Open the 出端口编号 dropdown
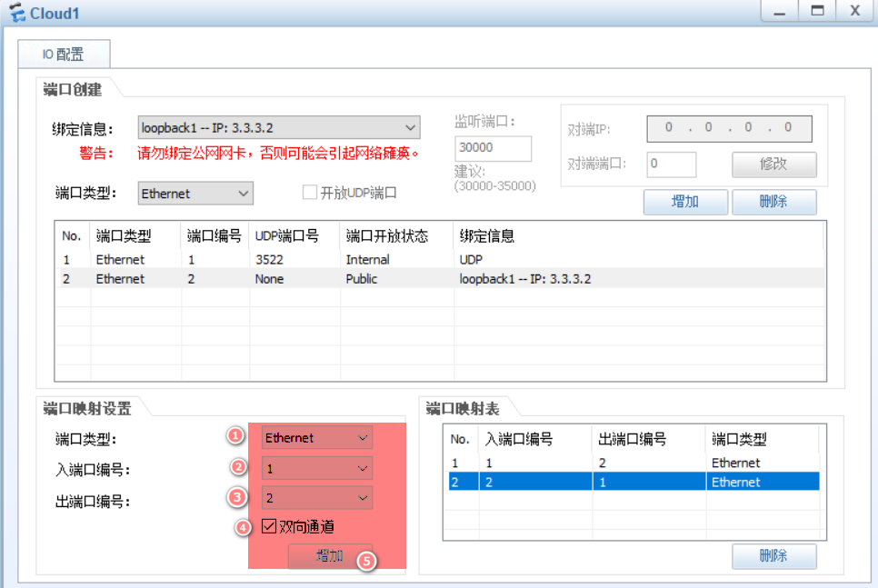This screenshot has width=878, height=588. (x=317, y=498)
